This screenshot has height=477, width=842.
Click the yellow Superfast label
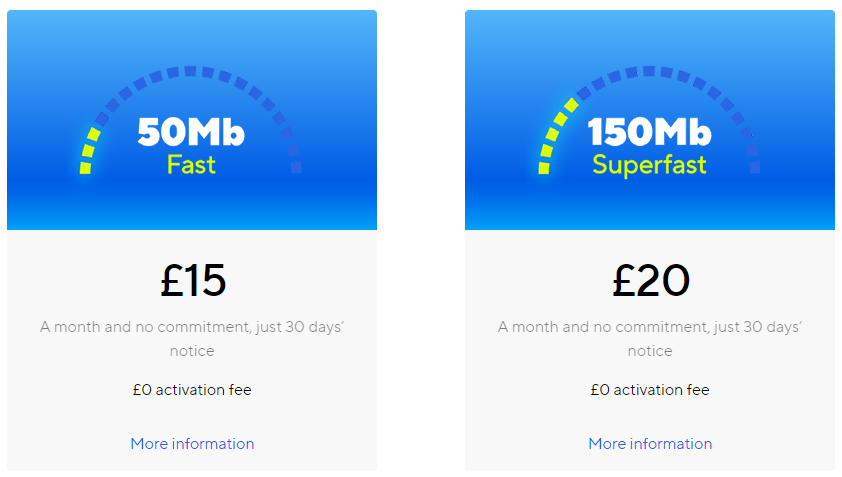649,165
